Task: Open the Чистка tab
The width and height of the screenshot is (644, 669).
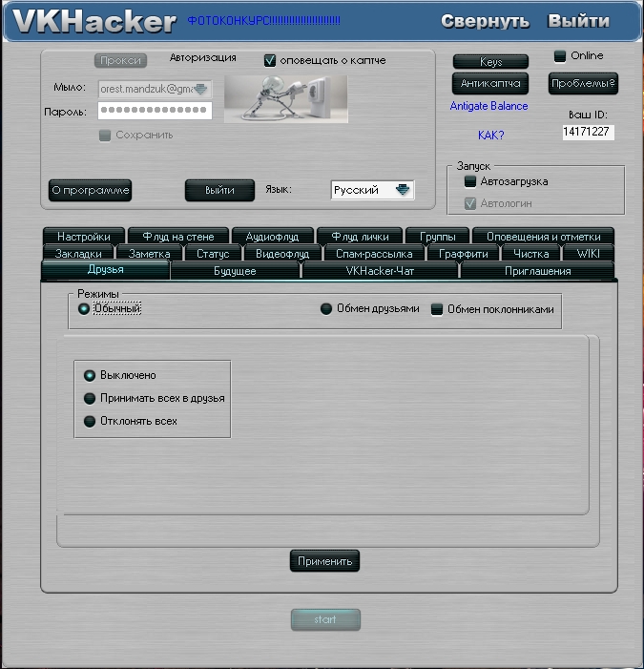Action: point(531,254)
